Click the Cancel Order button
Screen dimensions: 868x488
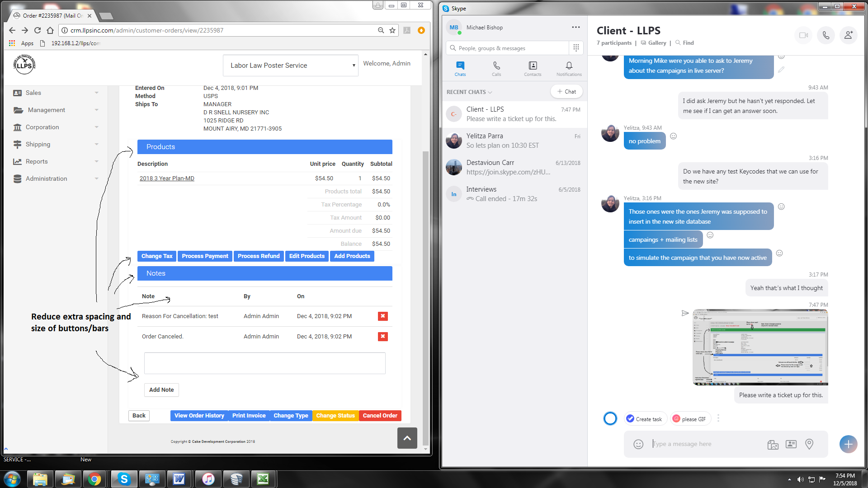click(x=380, y=416)
